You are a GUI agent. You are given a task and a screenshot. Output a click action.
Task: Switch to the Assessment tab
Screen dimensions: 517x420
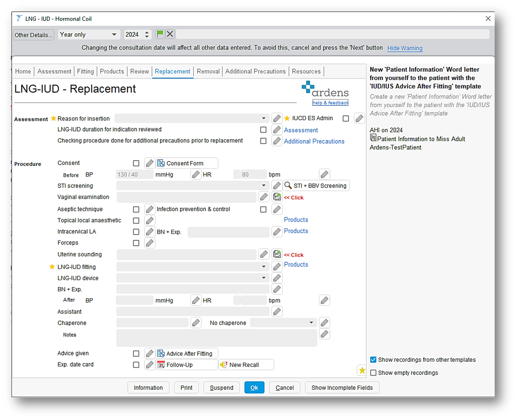tap(54, 71)
